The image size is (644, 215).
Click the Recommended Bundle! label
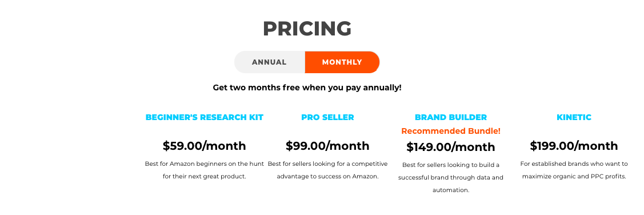tap(450, 131)
